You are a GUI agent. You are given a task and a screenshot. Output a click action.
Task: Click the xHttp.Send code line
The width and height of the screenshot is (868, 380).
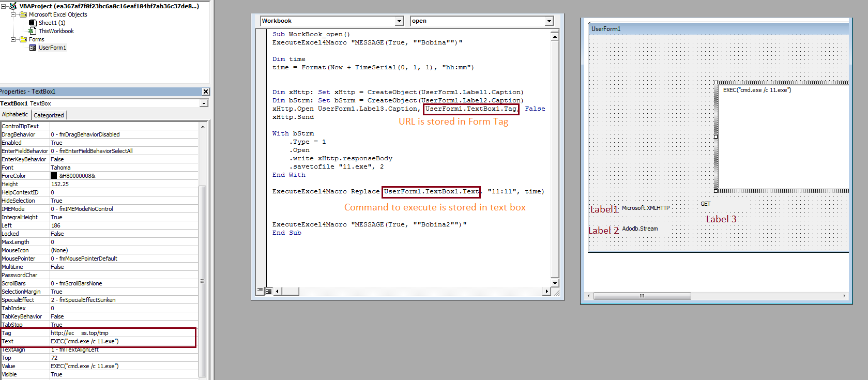(x=293, y=117)
